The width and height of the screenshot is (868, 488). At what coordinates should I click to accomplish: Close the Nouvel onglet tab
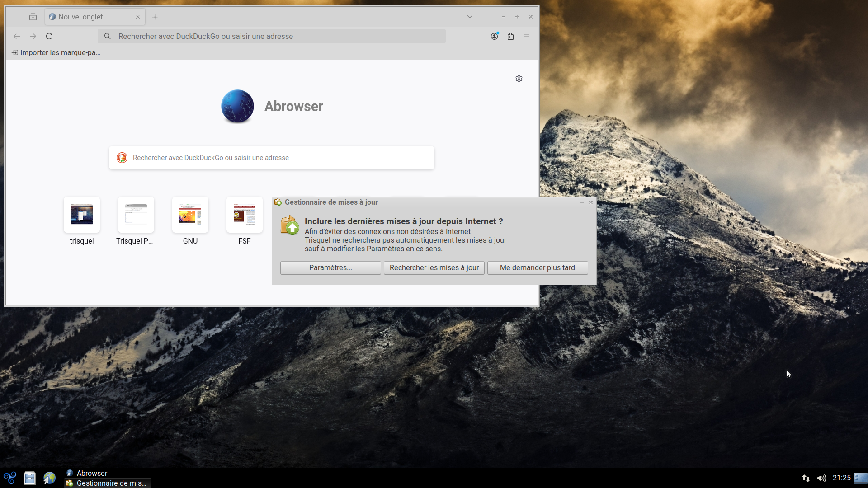click(138, 17)
